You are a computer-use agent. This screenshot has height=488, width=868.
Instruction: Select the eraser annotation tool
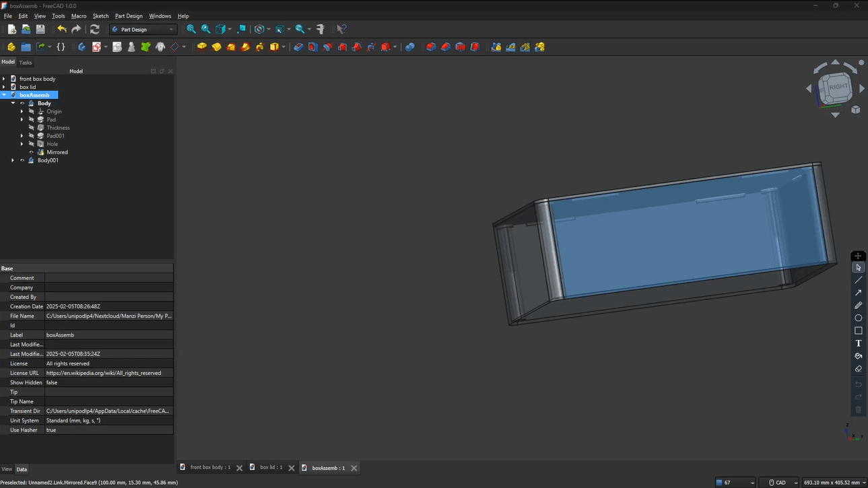858,369
